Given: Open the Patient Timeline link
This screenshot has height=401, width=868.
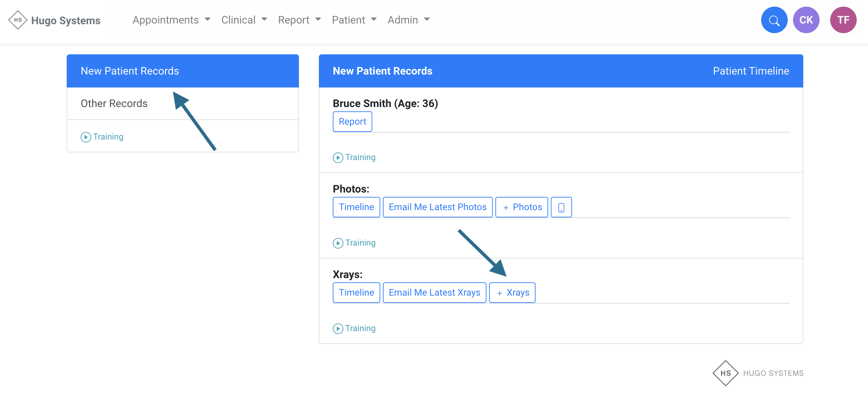Looking at the screenshot, I should coord(751,71).
